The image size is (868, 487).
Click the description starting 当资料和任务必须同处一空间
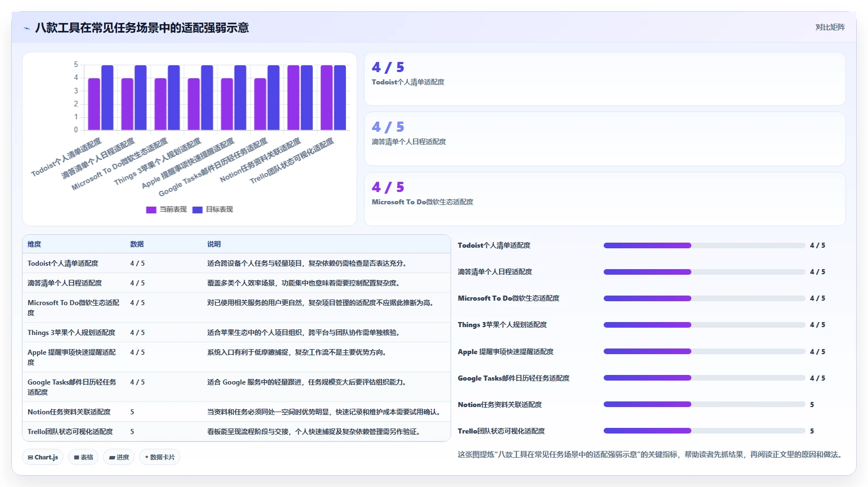[x=325, y=412]
